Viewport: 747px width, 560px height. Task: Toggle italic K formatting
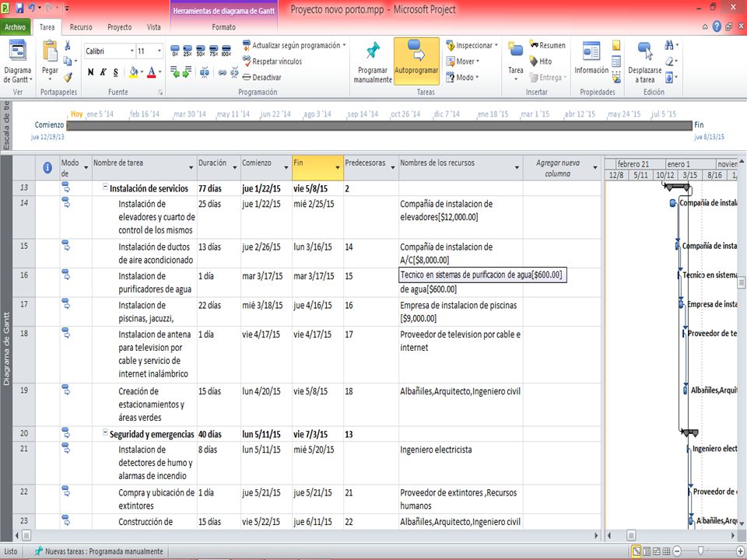[x=103, y=72]
